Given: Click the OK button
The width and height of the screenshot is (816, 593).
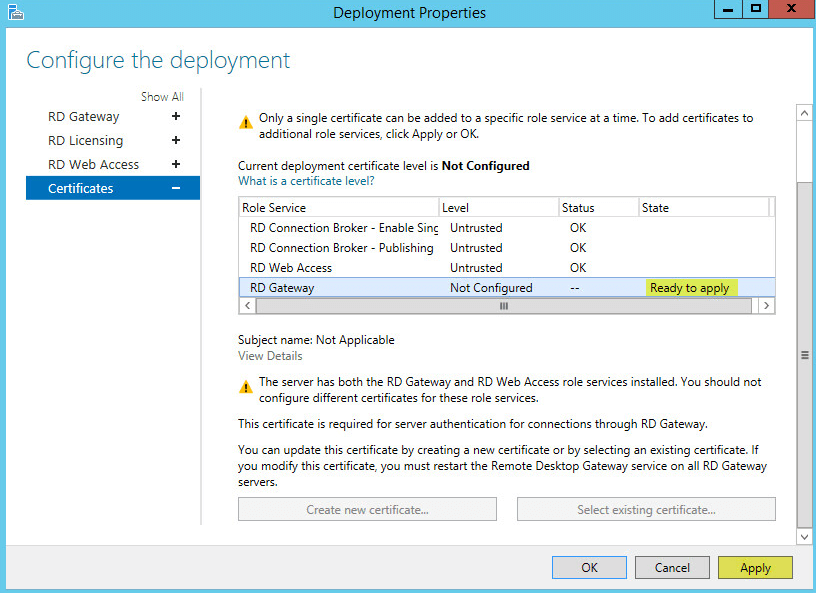Looking at the screenshot, I should [589, 567].
